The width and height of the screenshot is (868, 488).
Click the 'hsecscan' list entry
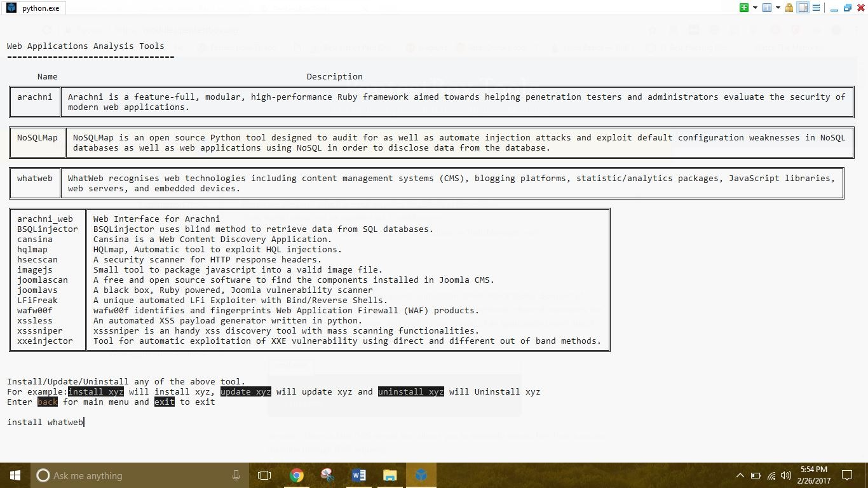[x=37, y=259]
